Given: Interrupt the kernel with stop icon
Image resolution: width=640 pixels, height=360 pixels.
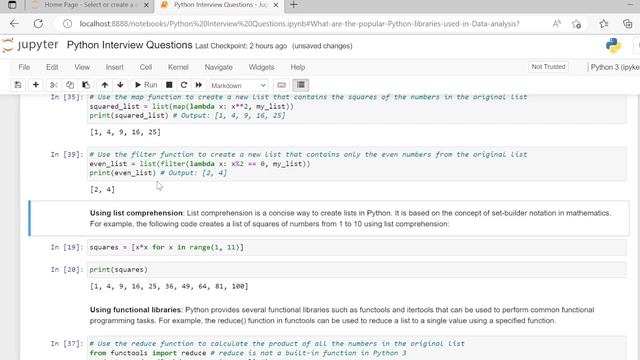Looking at the screenshot, I should click(x=169, y=85).
